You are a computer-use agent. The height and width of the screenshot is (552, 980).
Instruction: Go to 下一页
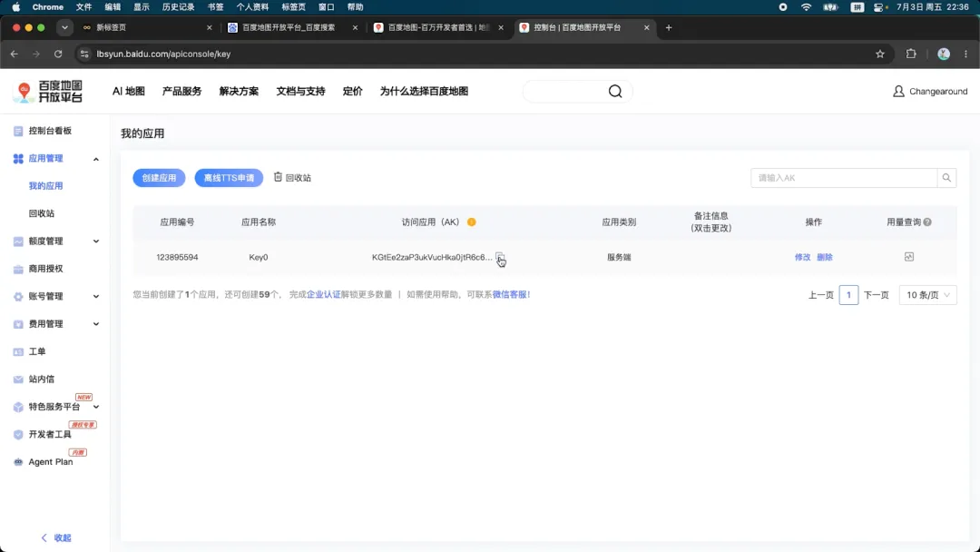tap(877, 294)
